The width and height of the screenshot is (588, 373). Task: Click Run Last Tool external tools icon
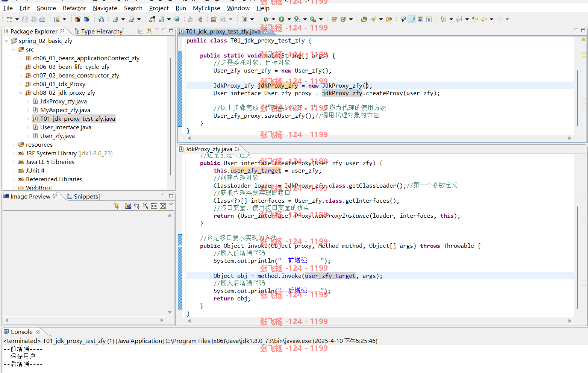pyautogui.click(x=313, y=19)
